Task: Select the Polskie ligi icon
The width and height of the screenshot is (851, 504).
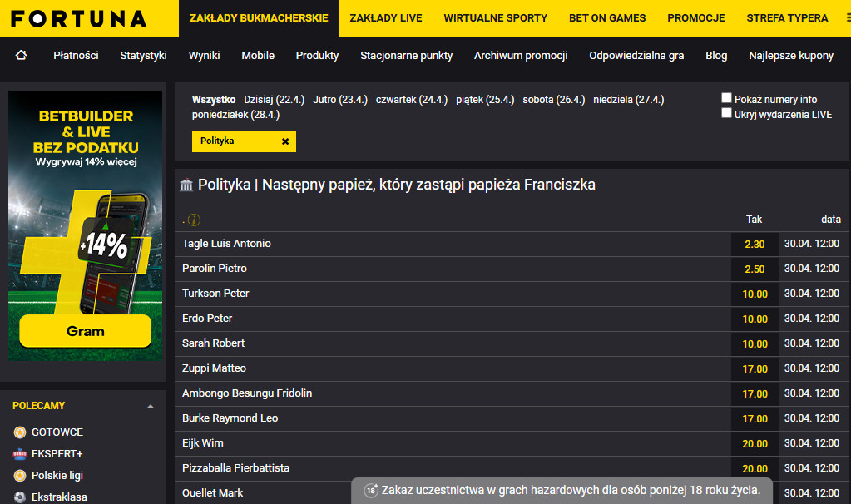Action: tap(20, 475)
